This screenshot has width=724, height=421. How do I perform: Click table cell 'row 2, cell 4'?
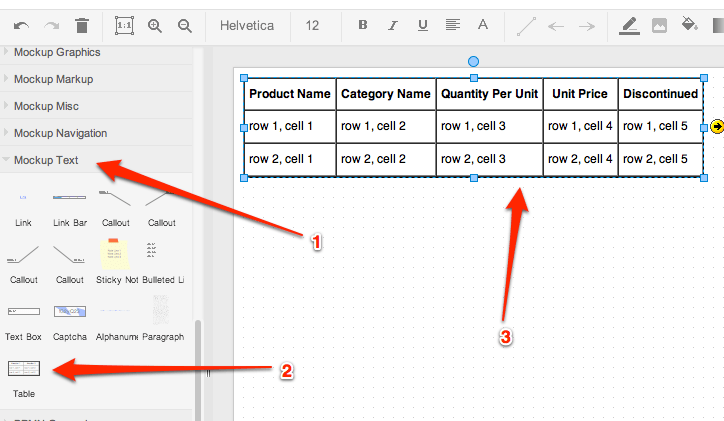pos(580,159)
